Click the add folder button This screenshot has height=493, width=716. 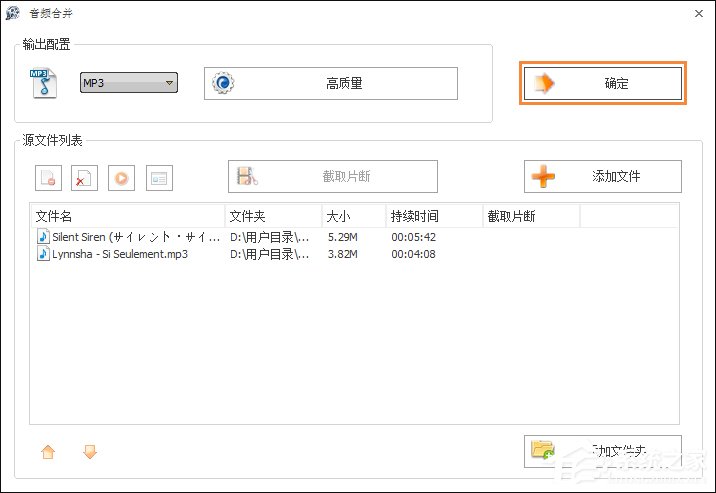tap(603, 451)
